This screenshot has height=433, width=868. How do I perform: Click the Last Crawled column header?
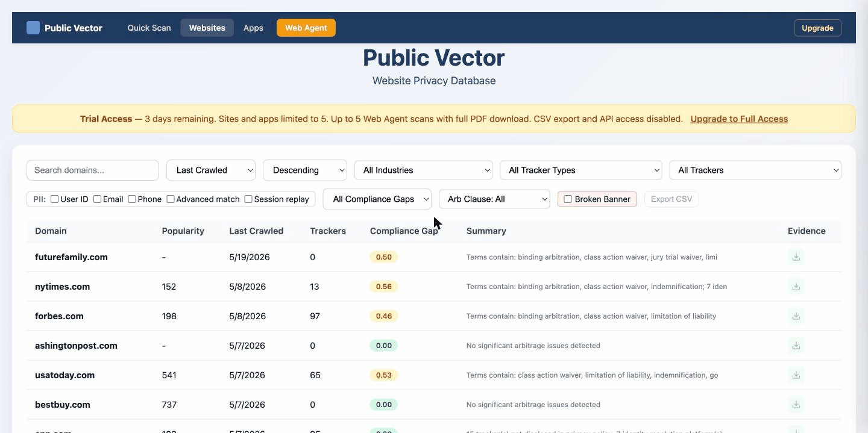point(256,231)
